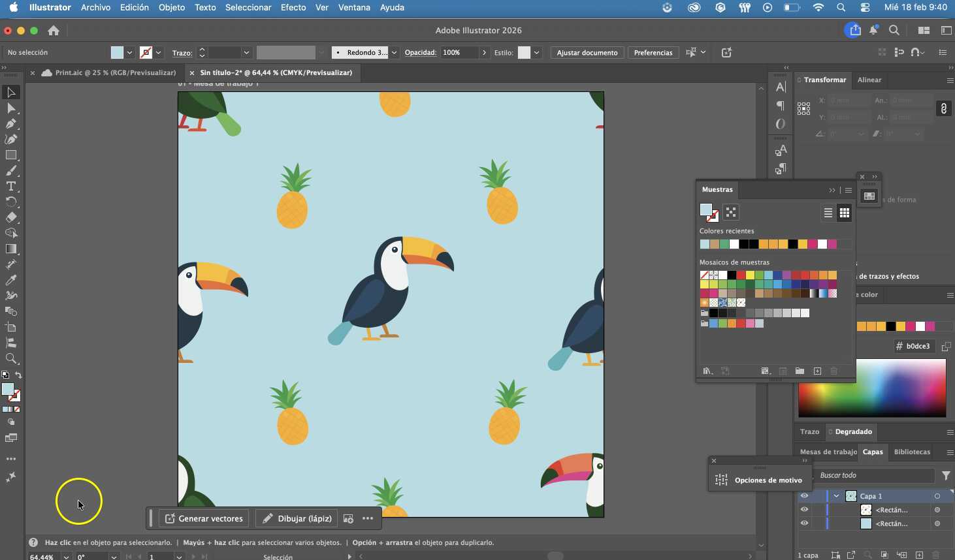Open the Efecto menu
The image size is (955, 560).
293,8
